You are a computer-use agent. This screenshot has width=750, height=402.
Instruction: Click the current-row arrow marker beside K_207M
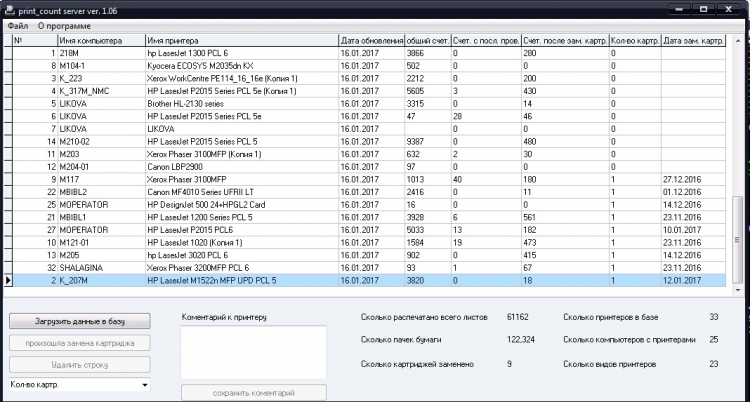point(9,281)
